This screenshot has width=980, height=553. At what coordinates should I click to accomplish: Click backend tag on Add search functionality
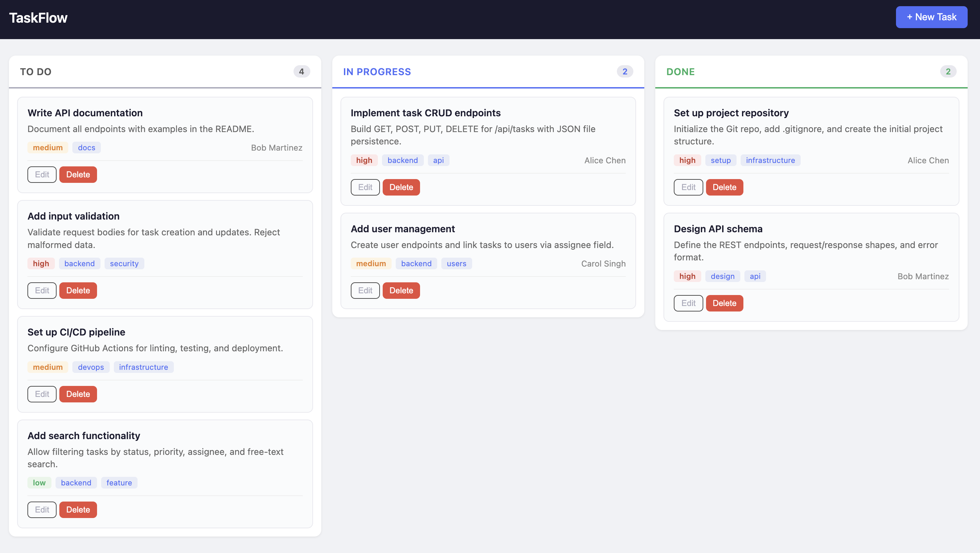coord(76,483)
